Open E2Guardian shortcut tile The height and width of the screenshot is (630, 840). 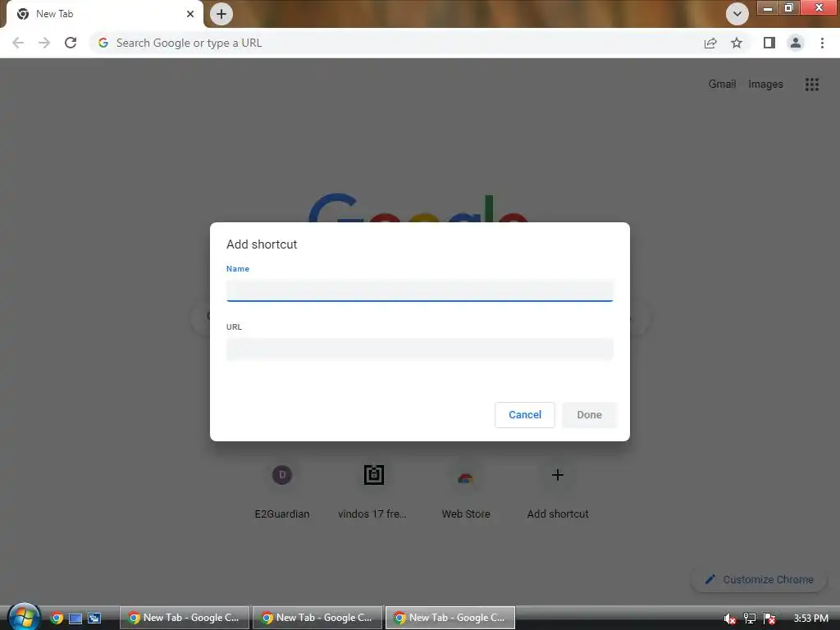coord(282,491)
